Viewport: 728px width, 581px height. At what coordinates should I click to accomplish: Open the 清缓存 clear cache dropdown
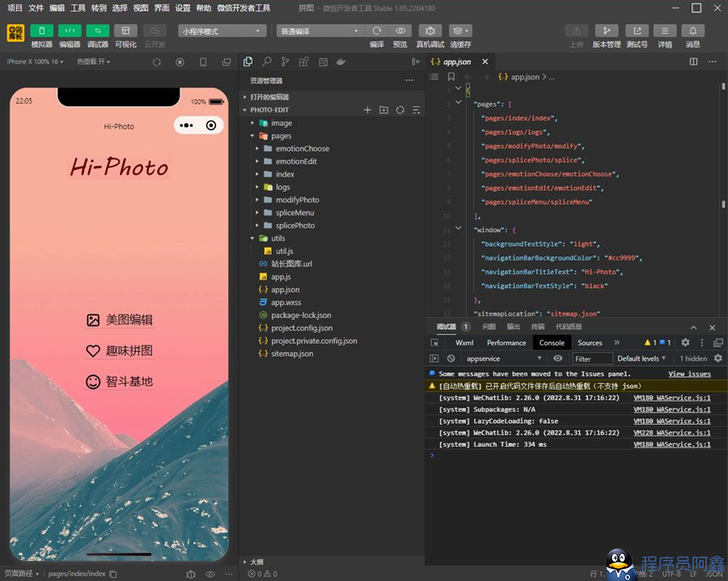(x=460, y=31)
